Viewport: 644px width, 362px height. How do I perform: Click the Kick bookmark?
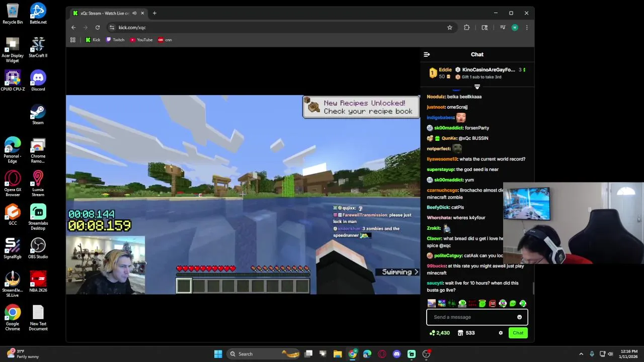point(93,40)
